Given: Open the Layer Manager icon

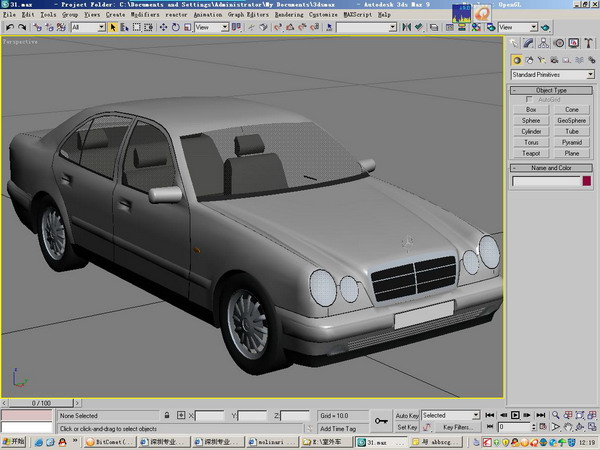Looking at the screenshot, I should click(x=434, y=27).
